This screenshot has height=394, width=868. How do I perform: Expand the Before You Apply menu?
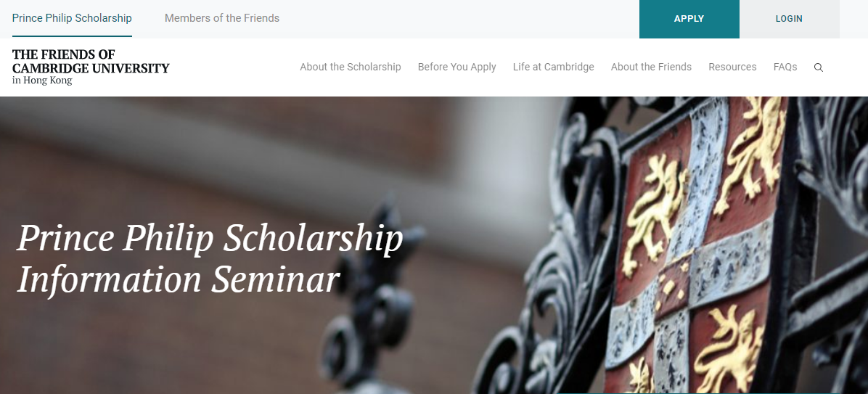456,67
